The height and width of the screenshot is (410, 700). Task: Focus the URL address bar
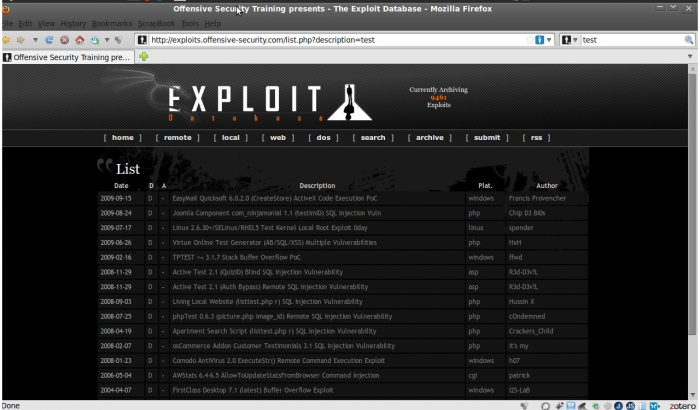[337, 40]
